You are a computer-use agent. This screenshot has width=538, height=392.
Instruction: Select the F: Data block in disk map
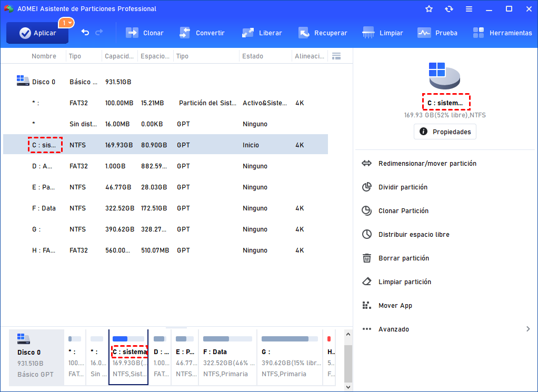coord(228,357)
